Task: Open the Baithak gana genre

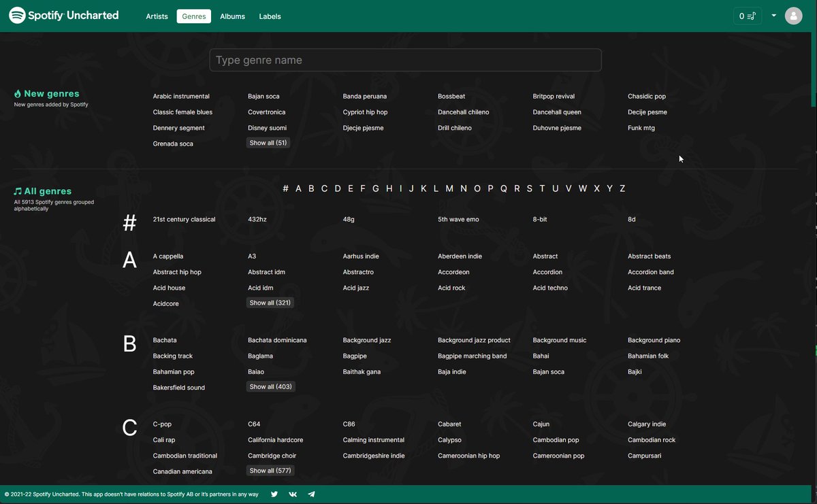Action: tap(362, 372)
